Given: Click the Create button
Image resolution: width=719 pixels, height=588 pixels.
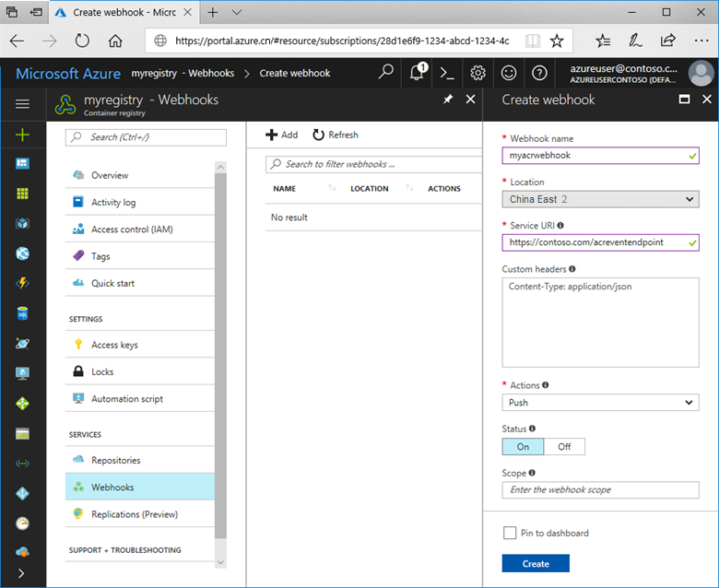Looking at the screenshot, I should 536,563.
